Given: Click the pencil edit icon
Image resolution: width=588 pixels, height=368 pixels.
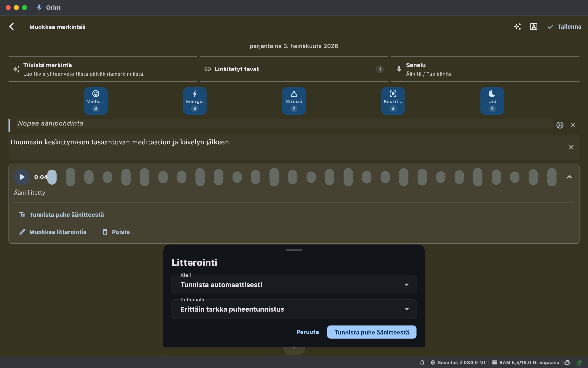Looking at the screenshot, I should [22, 232].
